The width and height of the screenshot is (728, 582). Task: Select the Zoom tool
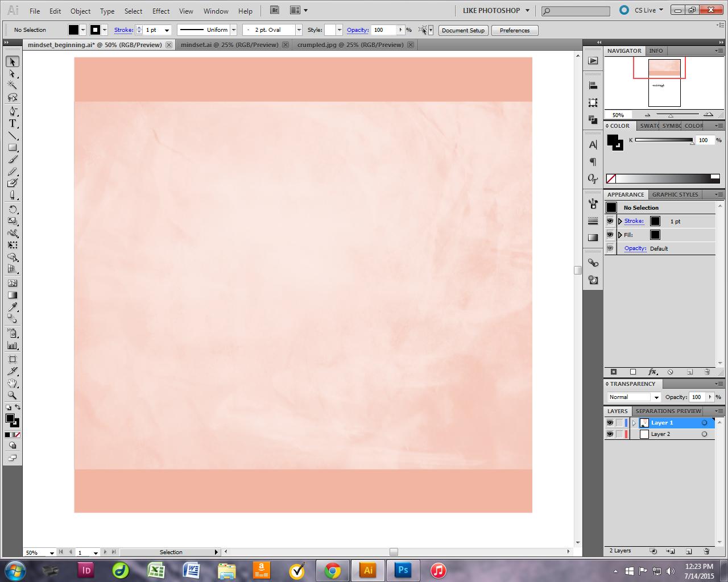12,396
